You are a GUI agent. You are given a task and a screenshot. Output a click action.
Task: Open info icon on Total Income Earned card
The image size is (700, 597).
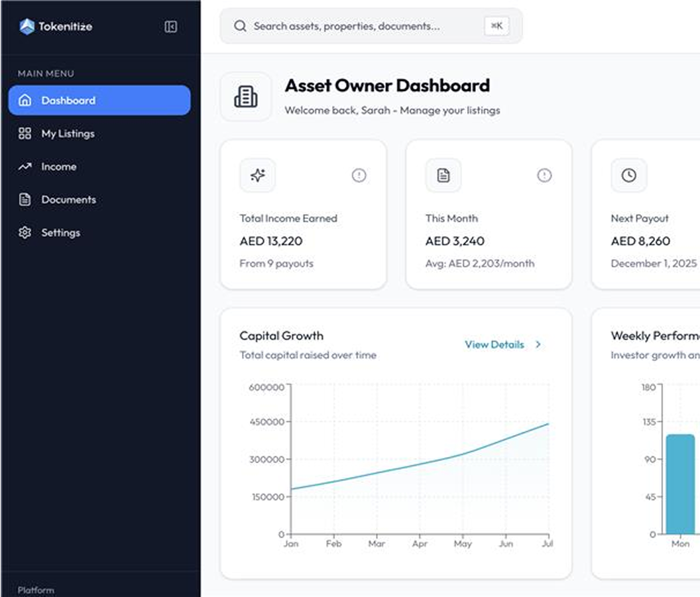pos(359,175)
